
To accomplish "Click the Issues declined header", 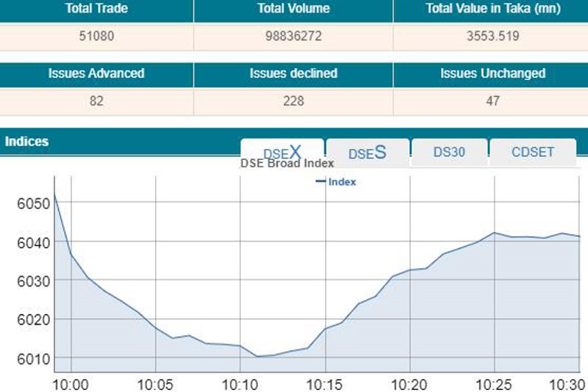I will pos(293,74).
